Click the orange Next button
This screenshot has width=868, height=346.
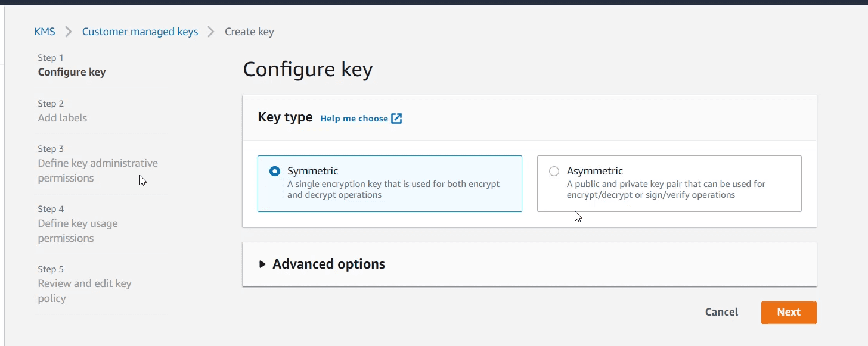[x=788, y=312]
